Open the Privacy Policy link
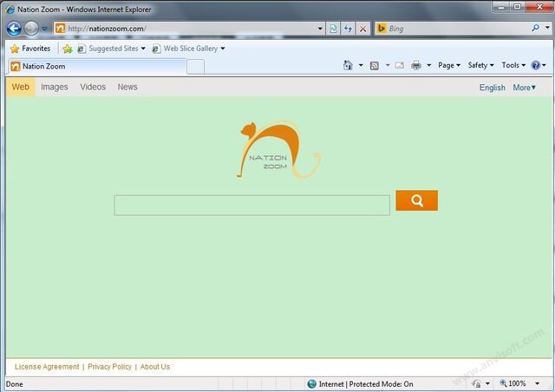This screenshot has width=555, height=392. coord(110,367)
